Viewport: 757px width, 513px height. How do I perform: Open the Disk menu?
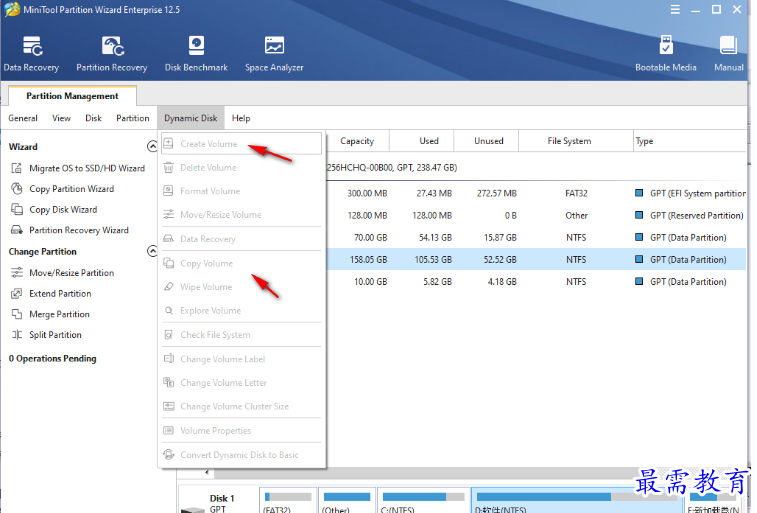tap(93, 118)
